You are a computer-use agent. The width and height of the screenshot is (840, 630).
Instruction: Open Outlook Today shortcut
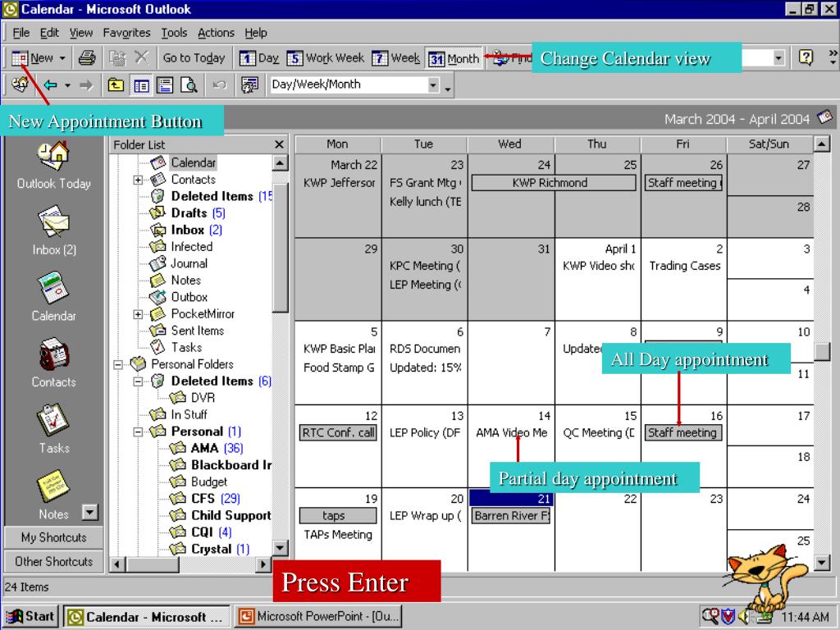point(53,166)
